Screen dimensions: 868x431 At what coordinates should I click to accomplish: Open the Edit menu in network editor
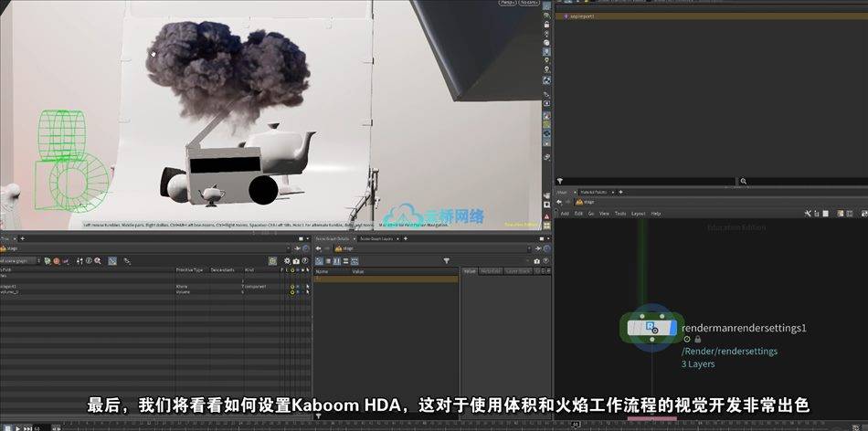pyautogui.click(x=578, y=214)
